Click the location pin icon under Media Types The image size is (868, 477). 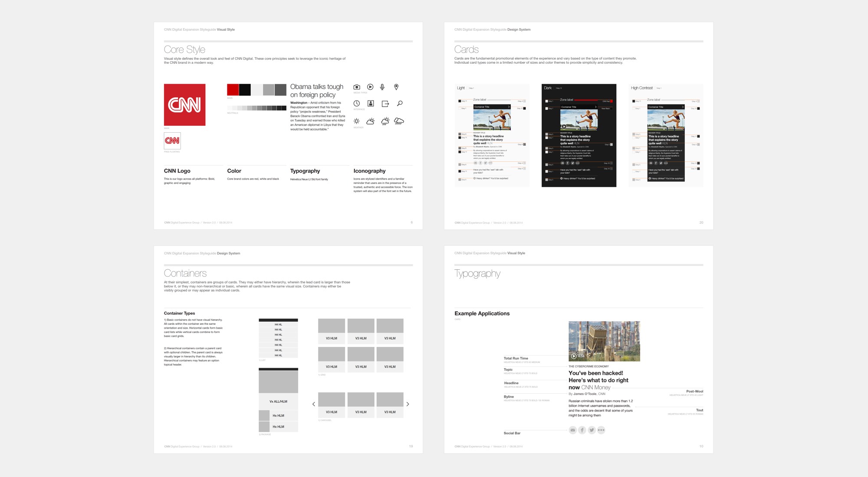(396, 87)
